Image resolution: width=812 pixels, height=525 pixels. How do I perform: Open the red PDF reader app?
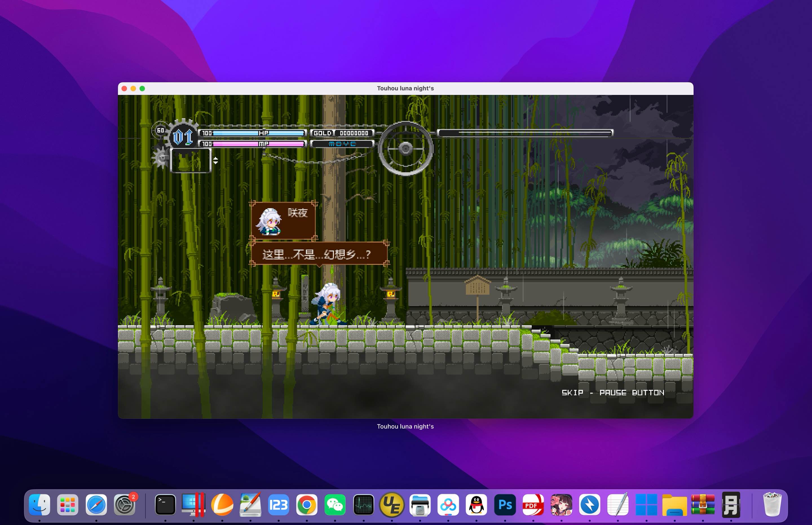point(533,504)
